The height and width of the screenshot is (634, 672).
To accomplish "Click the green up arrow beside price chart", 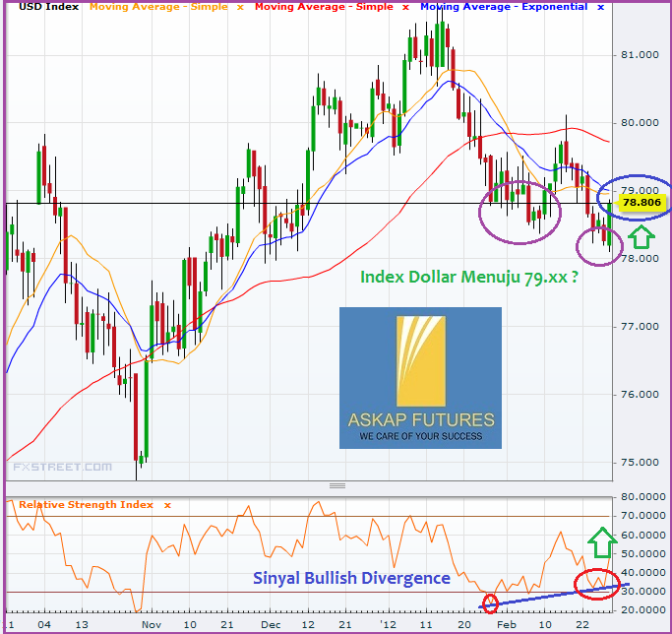I will pos(641,236).
